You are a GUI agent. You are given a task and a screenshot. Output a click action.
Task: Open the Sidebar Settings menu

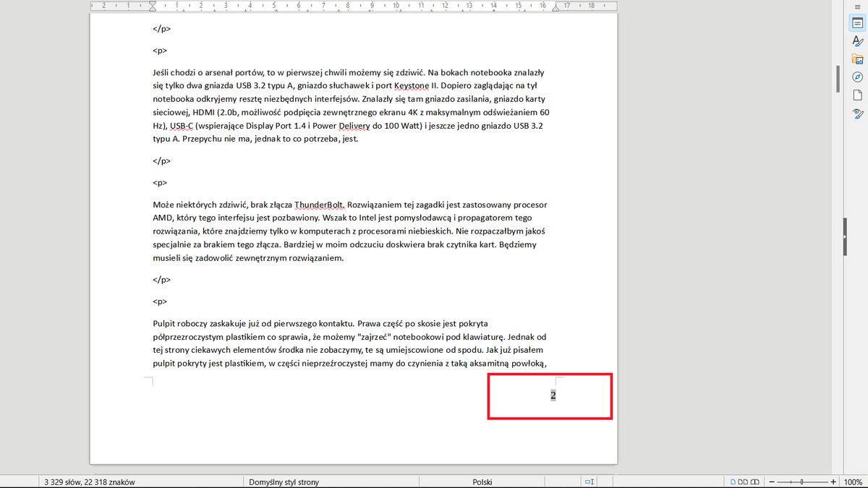pos(856,7)
